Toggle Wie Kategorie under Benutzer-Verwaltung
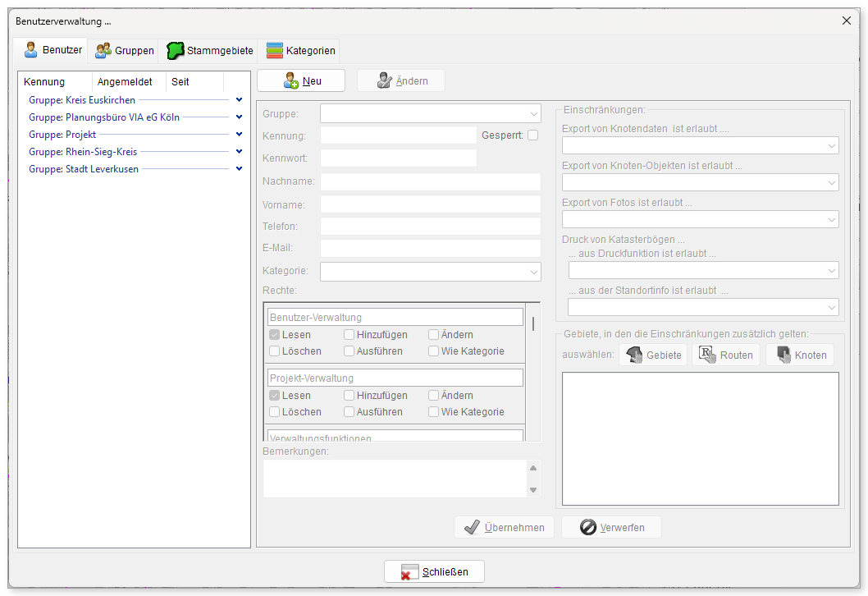The image size is (868, 596). point(433,351)
